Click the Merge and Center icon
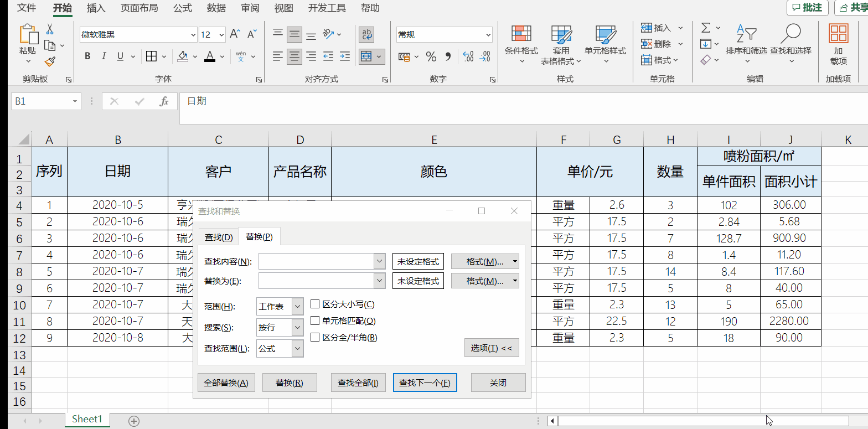The width and height of the screenshot is (868, 429). 366,56
